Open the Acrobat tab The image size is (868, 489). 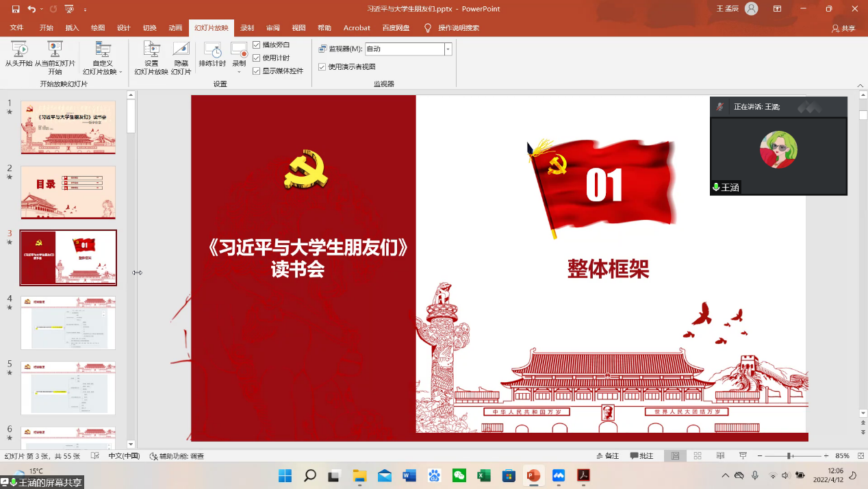click(x=357, y=28)
